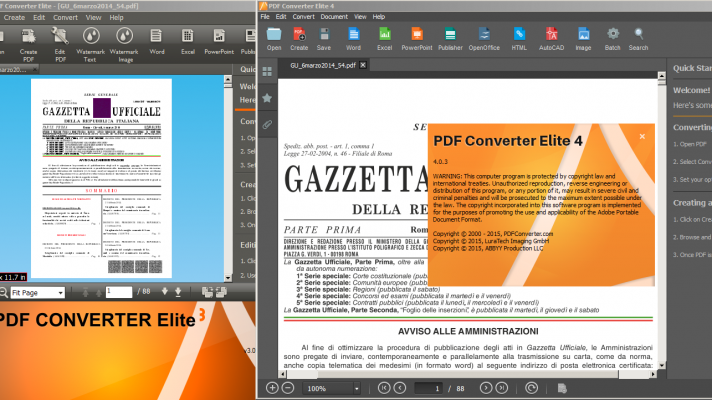Open Convert menu in Elite 3 window
This screenshot has height=400, width=712.
point(65,18)
